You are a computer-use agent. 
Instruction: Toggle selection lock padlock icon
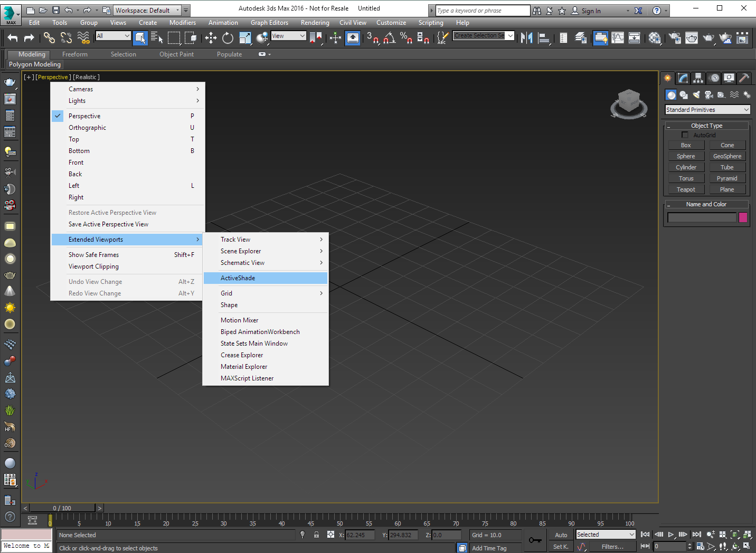tap(316, 535)
